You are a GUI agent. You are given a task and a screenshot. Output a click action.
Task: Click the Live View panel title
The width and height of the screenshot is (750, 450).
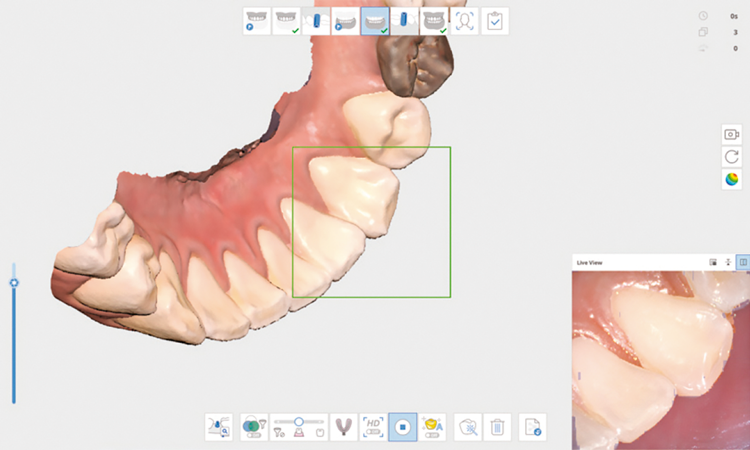(589, 263)
